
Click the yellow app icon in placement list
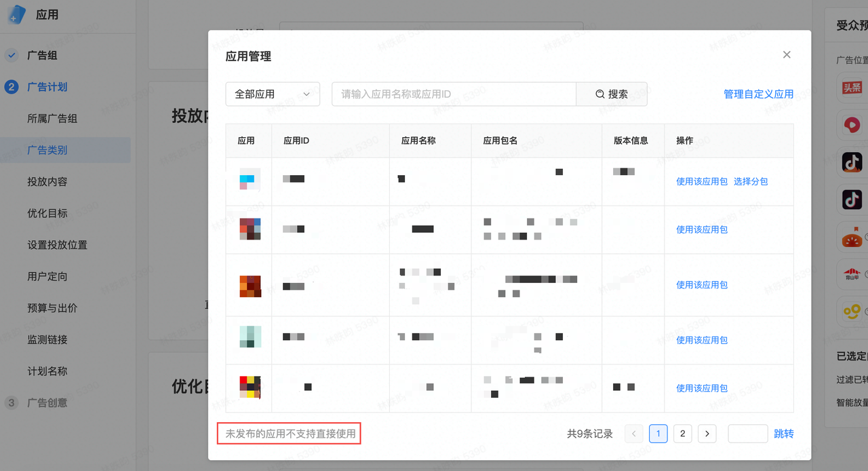[x=852, y=312]
